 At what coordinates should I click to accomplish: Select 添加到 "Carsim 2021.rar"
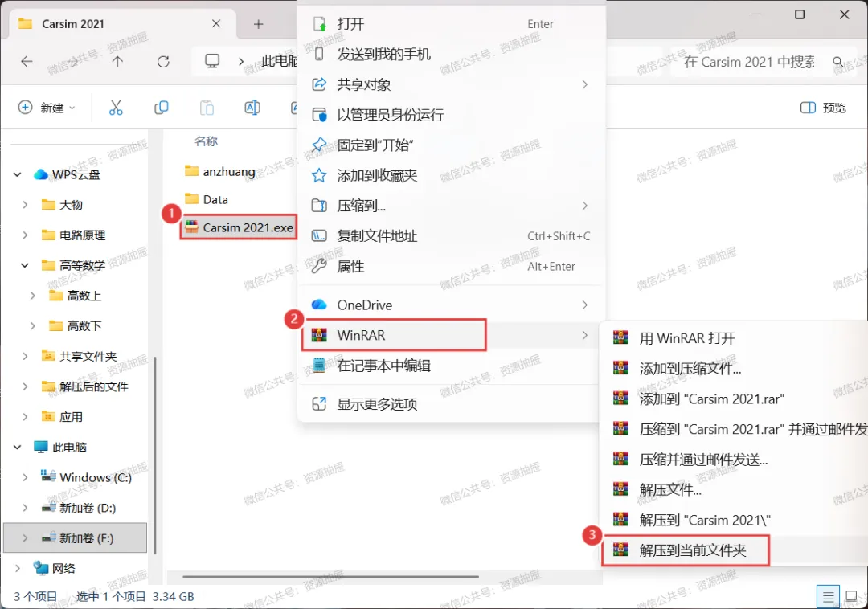pyautogui.click(x=735, y=399)
